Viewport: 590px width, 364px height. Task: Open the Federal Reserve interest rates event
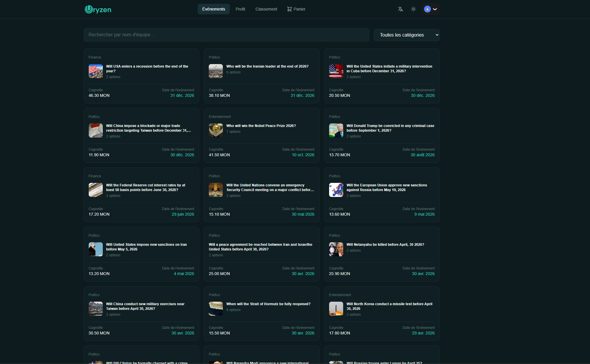click(x=146, y=188)
